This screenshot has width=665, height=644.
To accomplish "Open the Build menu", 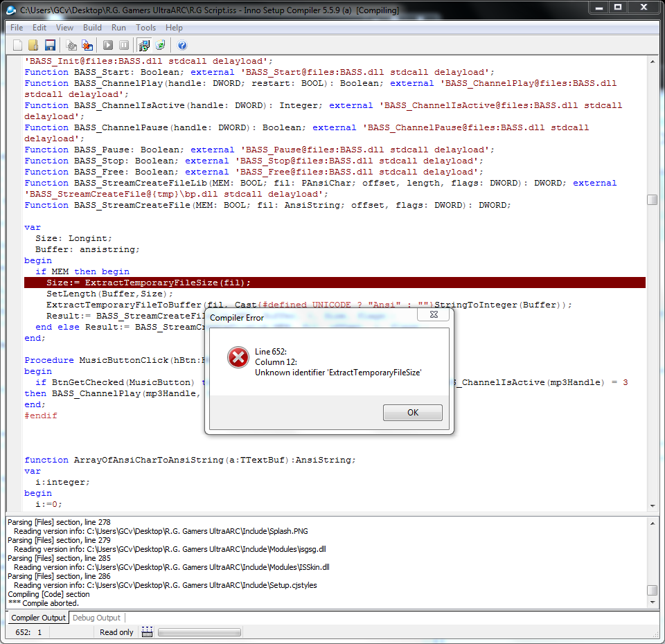I will coord(92,28).
